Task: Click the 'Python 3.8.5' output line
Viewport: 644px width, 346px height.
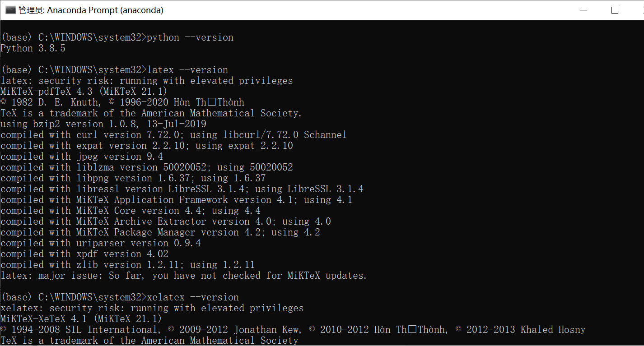Action: (x=33, y=48)
